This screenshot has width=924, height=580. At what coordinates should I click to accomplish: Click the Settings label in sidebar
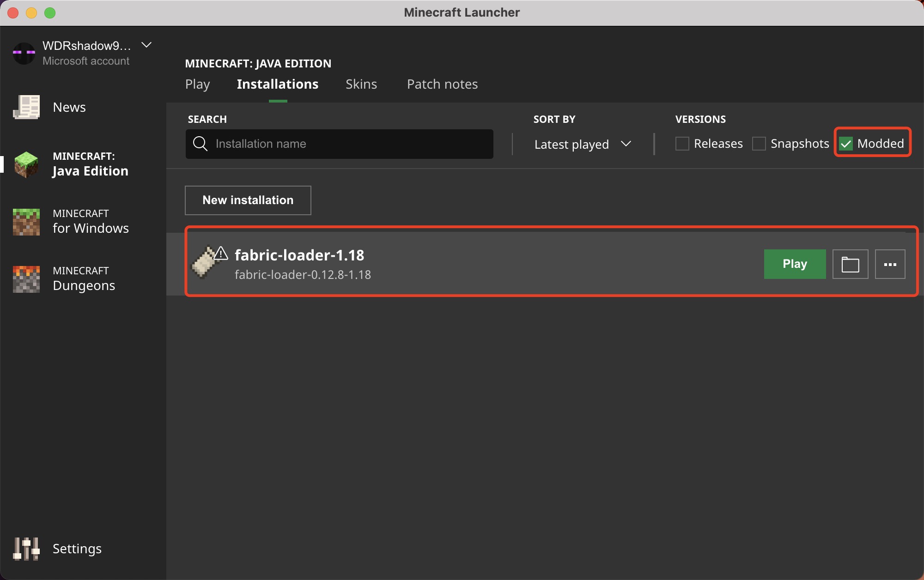coord(77,549)
